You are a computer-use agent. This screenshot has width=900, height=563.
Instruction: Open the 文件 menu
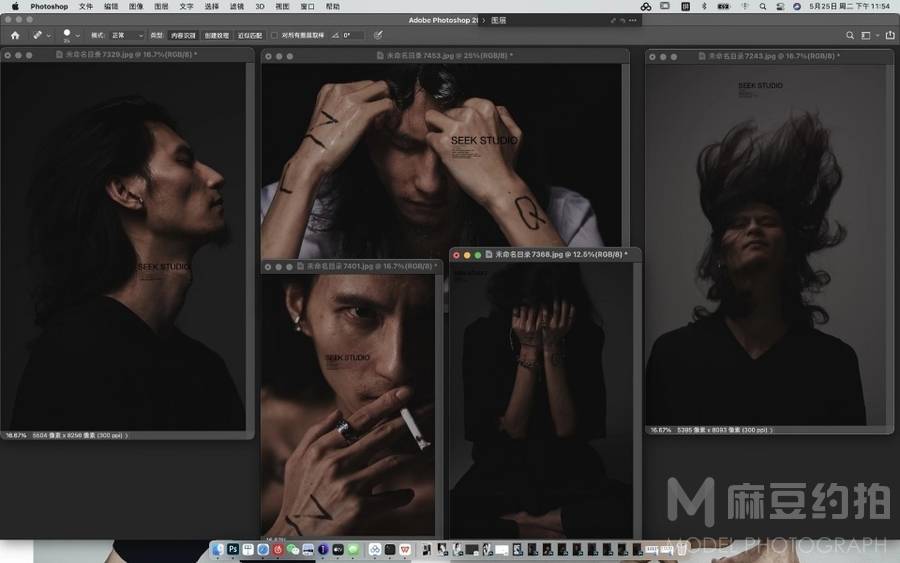click(86, 6)
